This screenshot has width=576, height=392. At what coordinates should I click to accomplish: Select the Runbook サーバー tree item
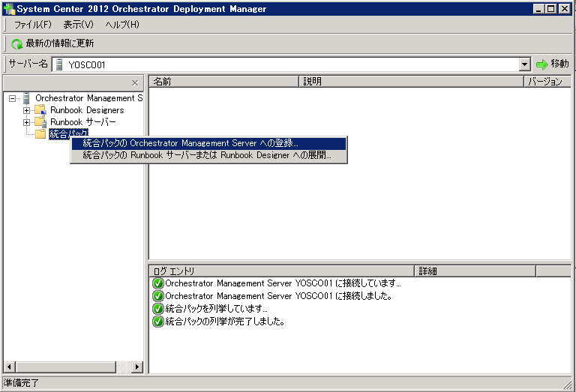click(83, 122)
